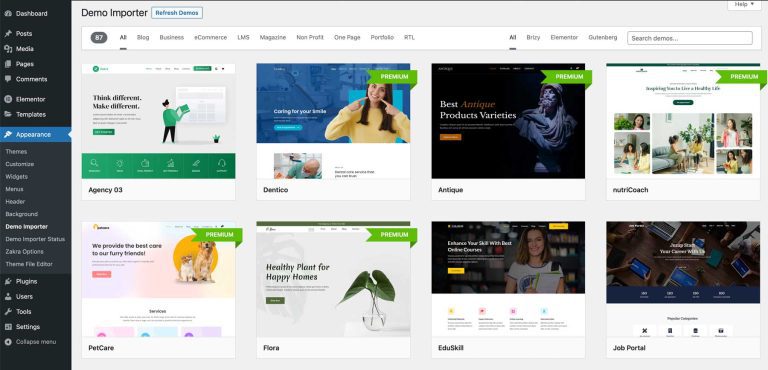Image resolution: width=768 pixels, height=370 pixels.
Task: Click the Appearance paintbrush icon
Action: pos(8,135)
